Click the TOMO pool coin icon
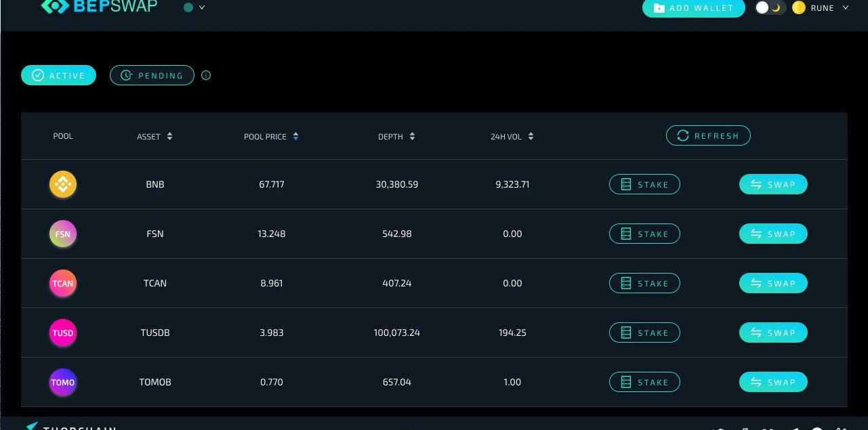Screen dimensions: 868x430 (x=63, y=383)
